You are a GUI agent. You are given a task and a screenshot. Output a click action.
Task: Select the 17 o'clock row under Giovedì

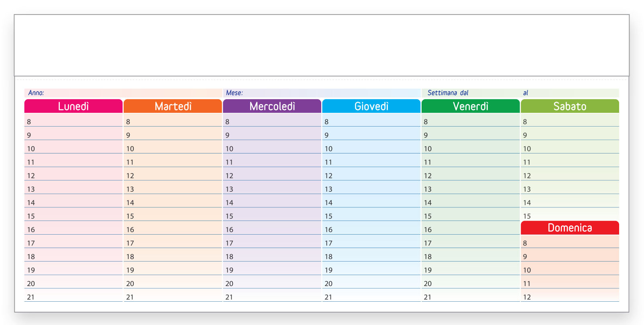coord(371,243)
